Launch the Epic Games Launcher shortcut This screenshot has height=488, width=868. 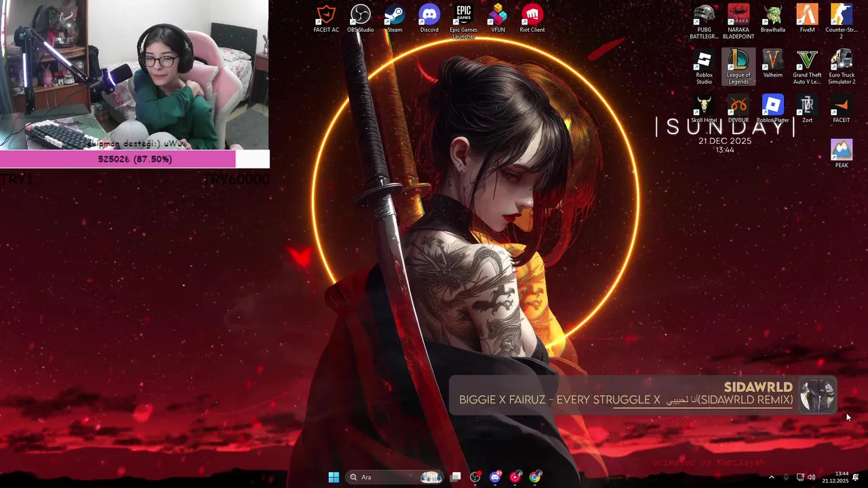point(464,22)
